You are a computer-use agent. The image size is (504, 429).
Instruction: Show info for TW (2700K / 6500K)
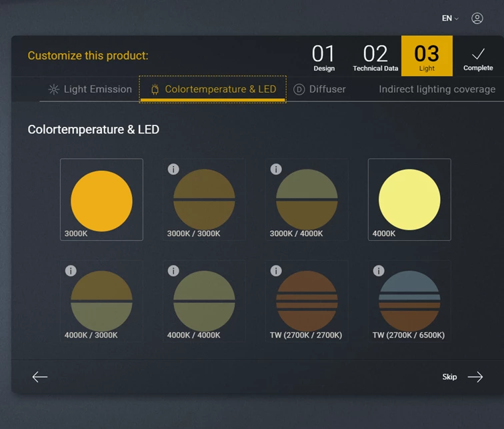coord(379,271)
